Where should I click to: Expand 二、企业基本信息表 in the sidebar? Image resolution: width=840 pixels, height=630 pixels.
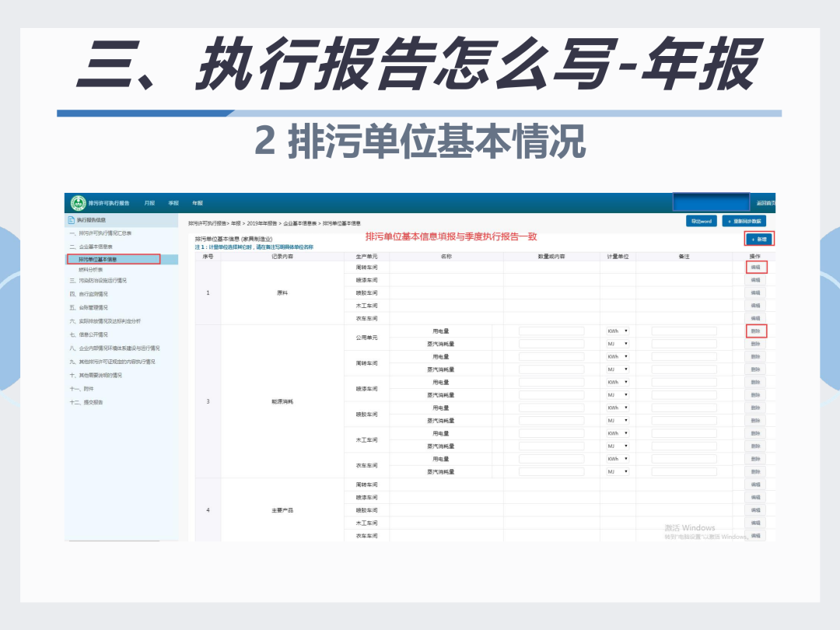[91, 247]
